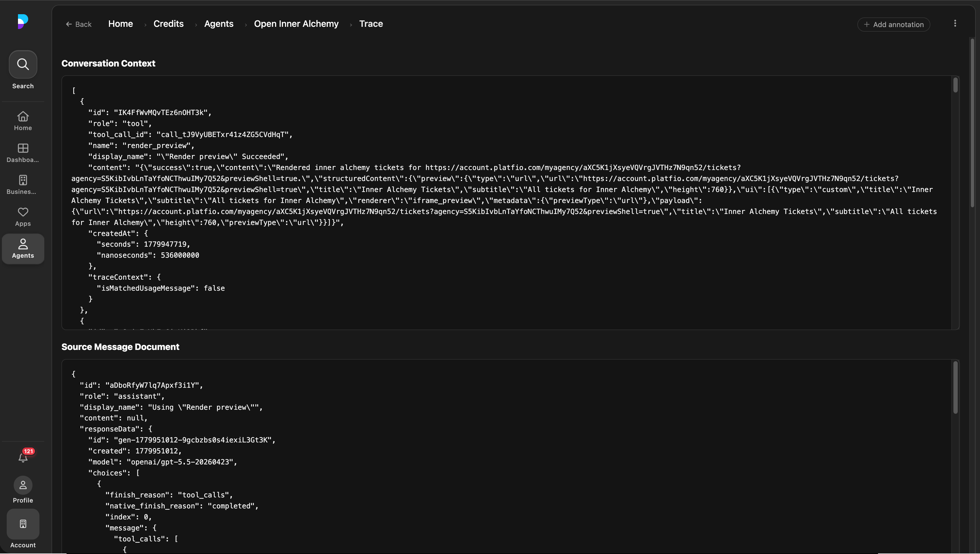Click the app logo in the sidebar

click(x=23, y=21)
